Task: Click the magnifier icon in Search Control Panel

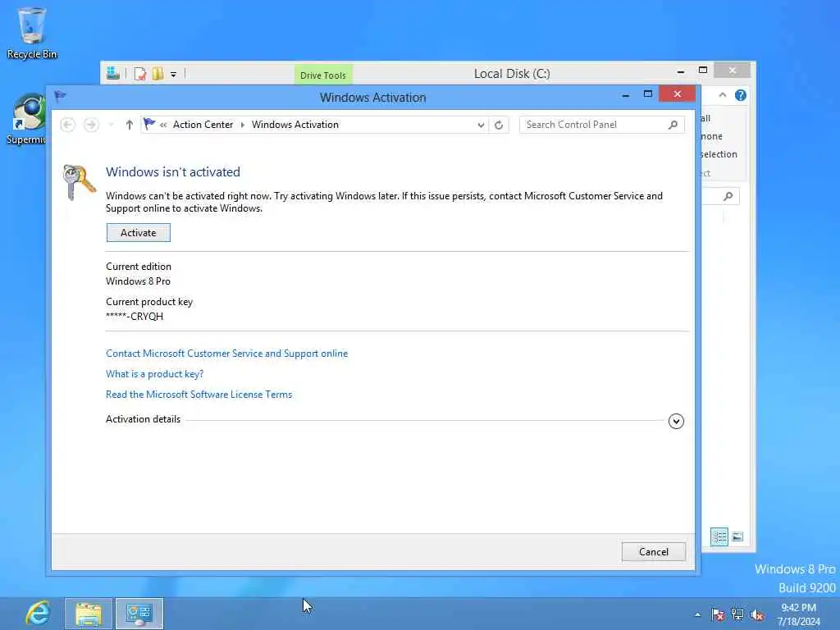Action: pos(673,125)
